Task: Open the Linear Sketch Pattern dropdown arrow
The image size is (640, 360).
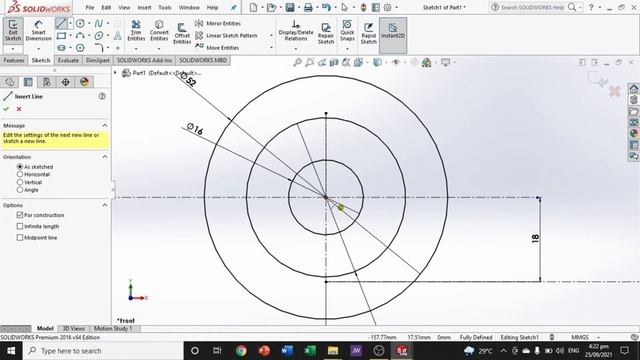Action: (x=271, y=36)
